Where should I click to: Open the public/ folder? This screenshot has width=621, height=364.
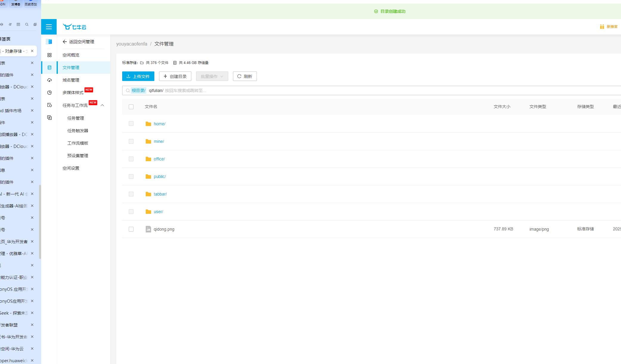pyautogui.click(x=160, y=176)
